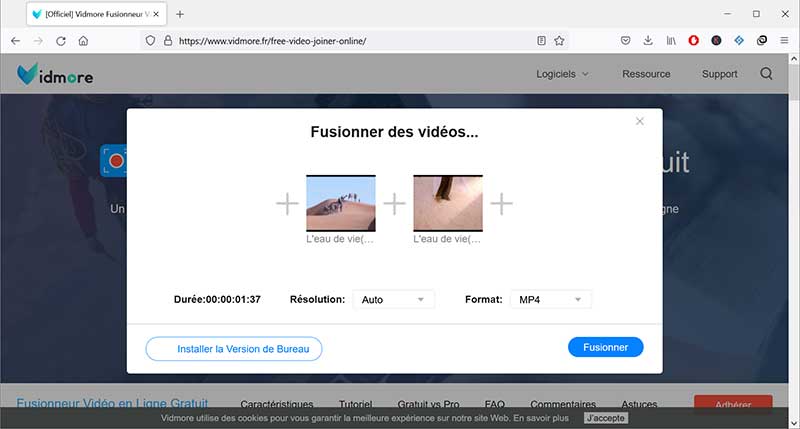Image resolution: width=800 pixels, height=429 pixels.
Task: Open the Support menu item
Action: [x=719, y=74]
